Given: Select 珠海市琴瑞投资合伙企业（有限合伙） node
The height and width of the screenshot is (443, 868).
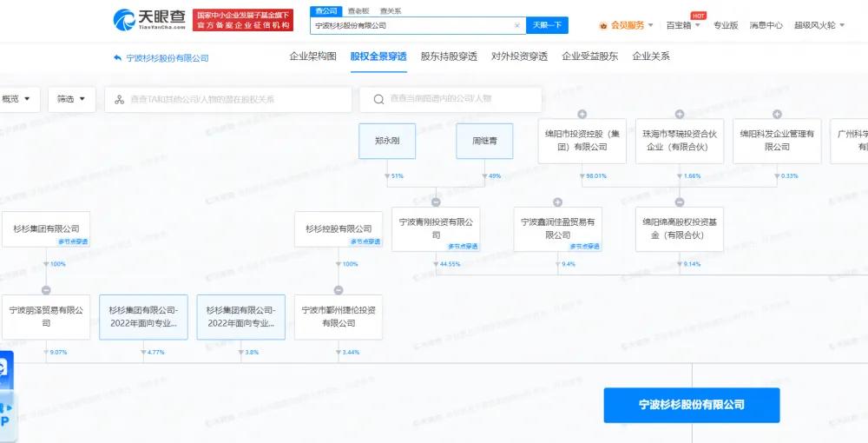Looking at the screenshot, I should tap(680, 141).
